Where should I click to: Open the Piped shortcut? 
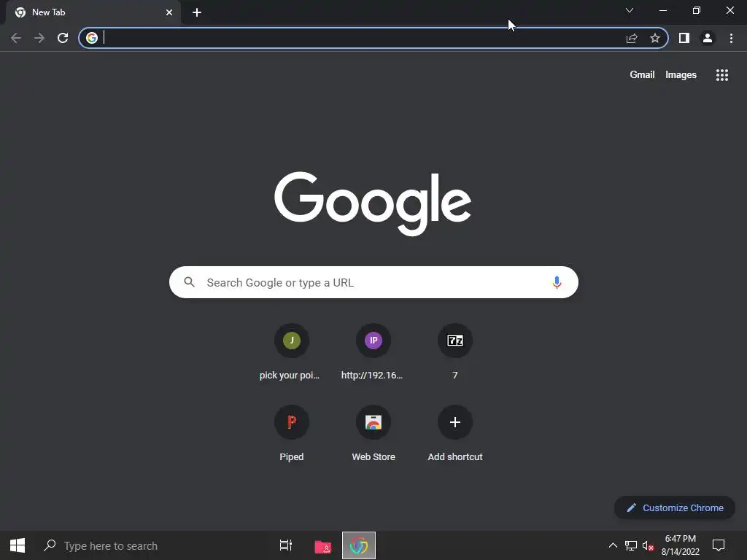tap(292, 434)
